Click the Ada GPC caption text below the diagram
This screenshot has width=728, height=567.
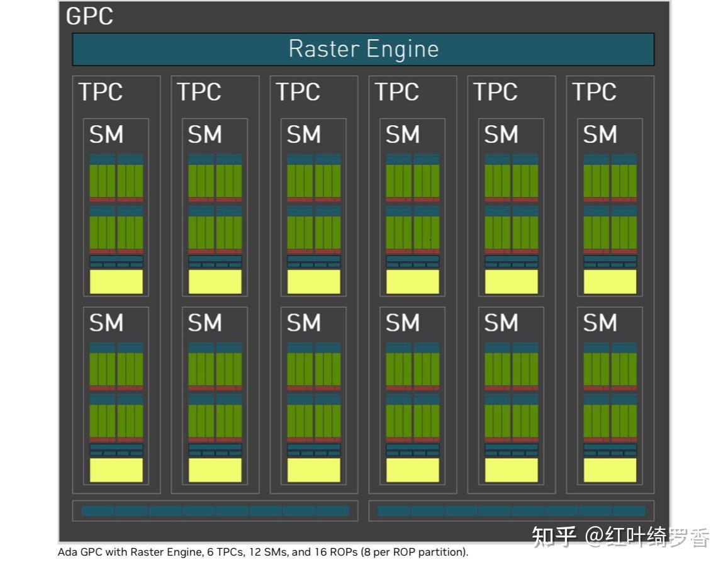click(260, 552)
